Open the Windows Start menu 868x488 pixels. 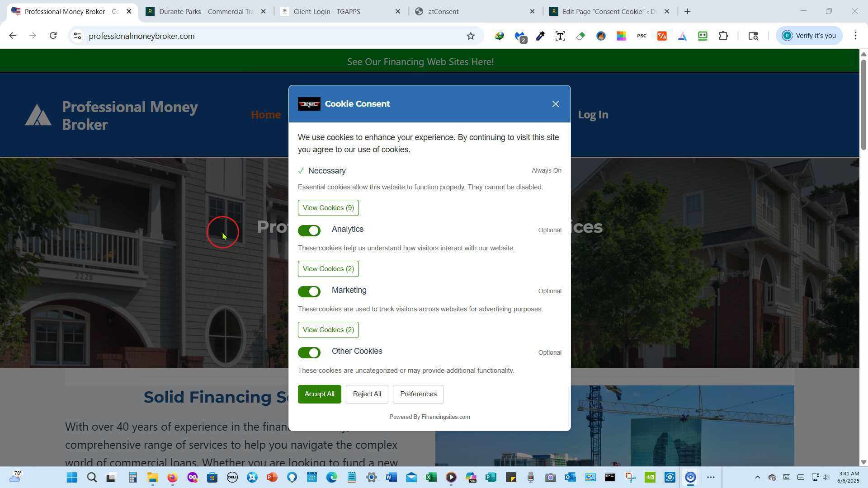71,478
